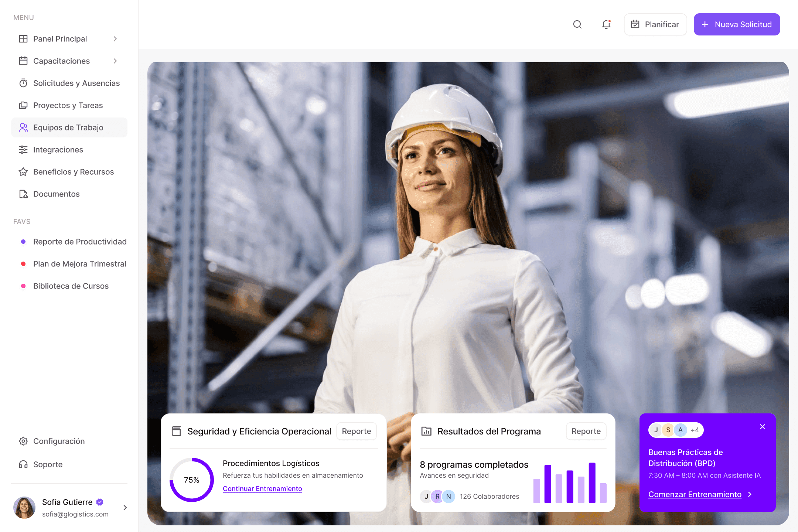798x532 pixels.
Task: Click the Buenas Prácticas de Distribución (BPD) title
Action: [686, 458]
